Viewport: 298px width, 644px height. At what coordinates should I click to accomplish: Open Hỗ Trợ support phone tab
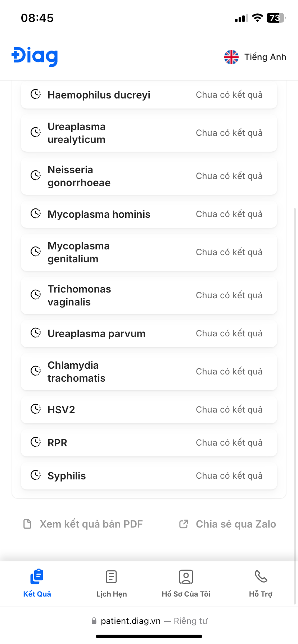tap(261, 583)
